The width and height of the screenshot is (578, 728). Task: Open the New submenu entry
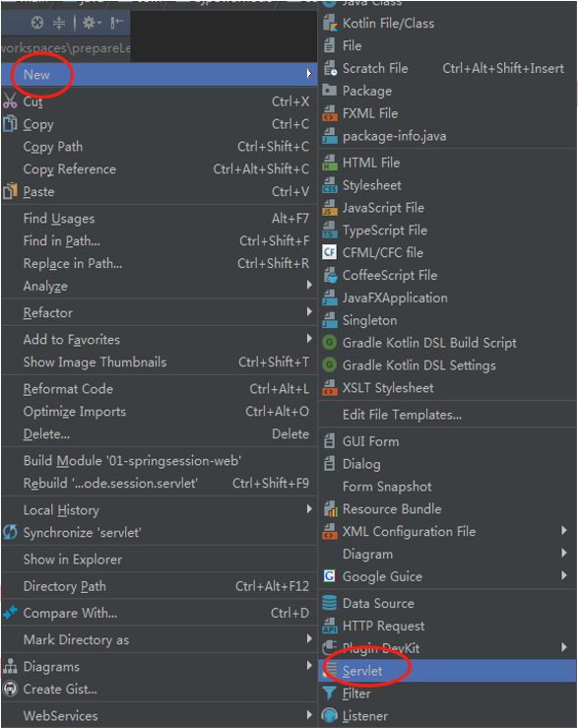click(x=160, y=74)
